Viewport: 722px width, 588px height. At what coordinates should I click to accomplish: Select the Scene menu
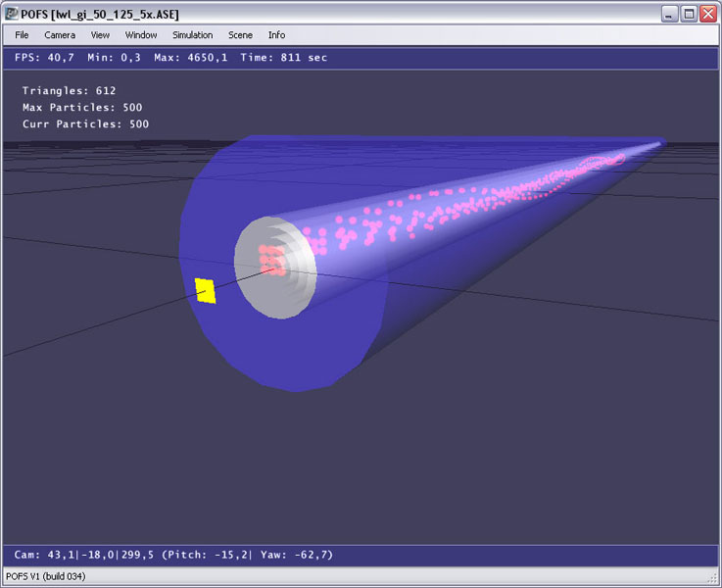[240, 35]
